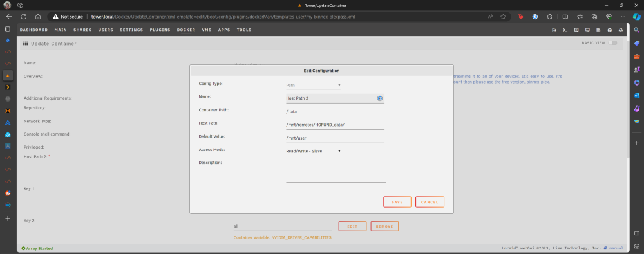Open the Settings menu tab
The height and width of the screenshot is (254, 644).
point(131,30)
